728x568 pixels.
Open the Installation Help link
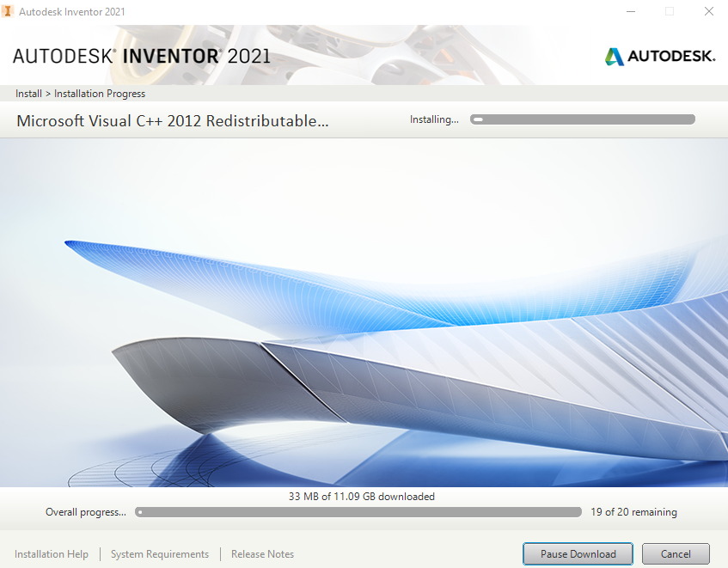pos(52,553)
